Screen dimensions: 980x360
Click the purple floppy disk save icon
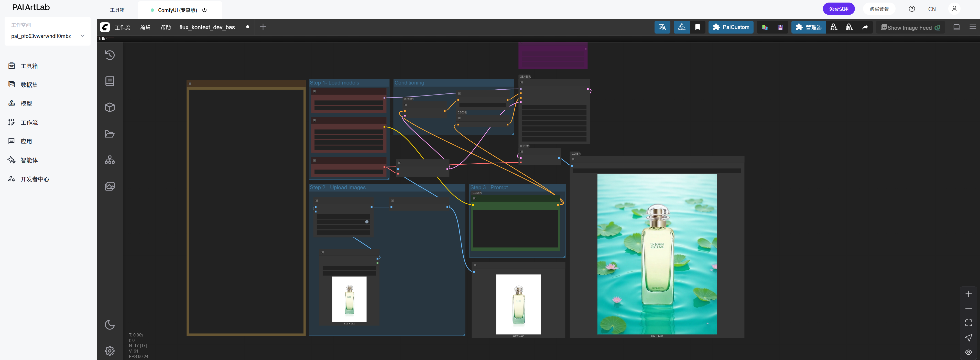point(780,27)
